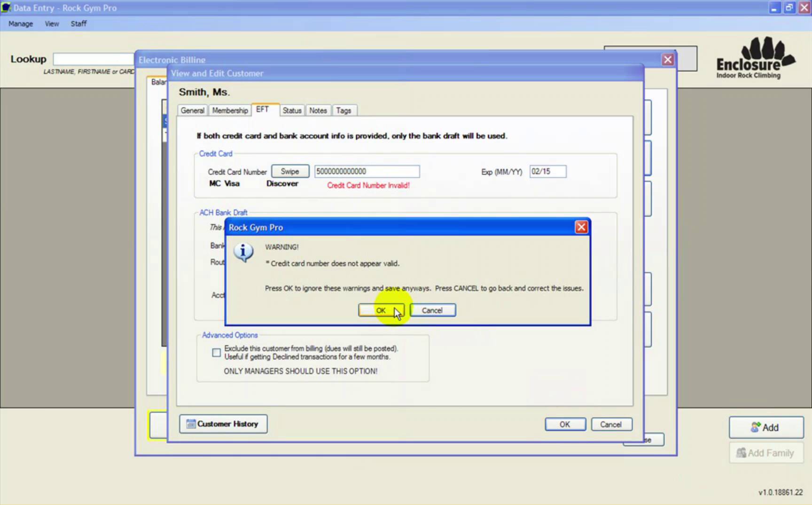Open the View menu

coord(52,24)
